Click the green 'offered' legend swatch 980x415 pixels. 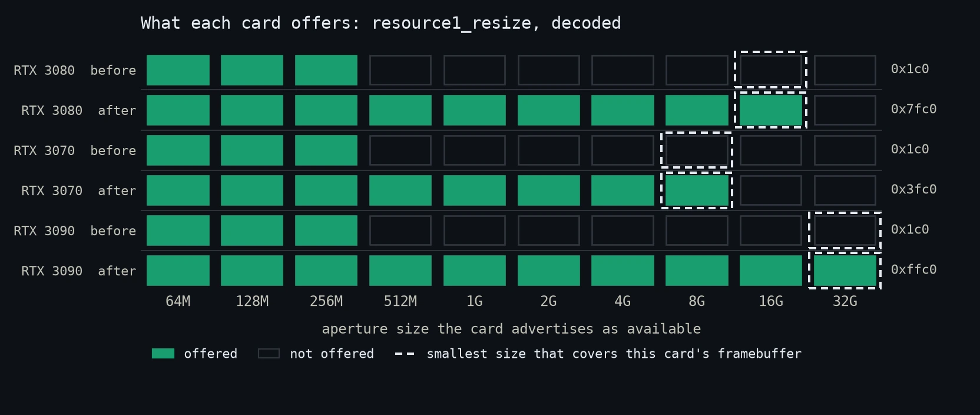click(163, 354)
